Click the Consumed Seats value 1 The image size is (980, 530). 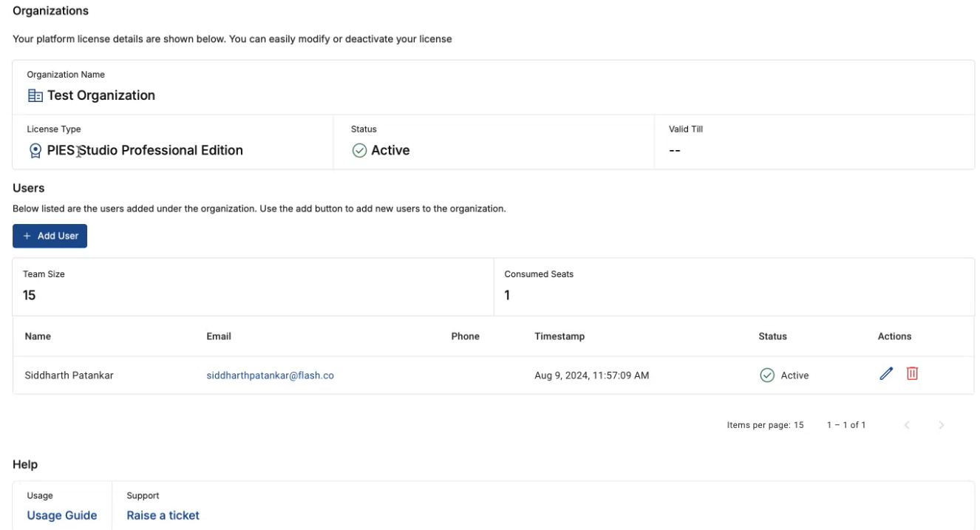click(x=507, y=295)
